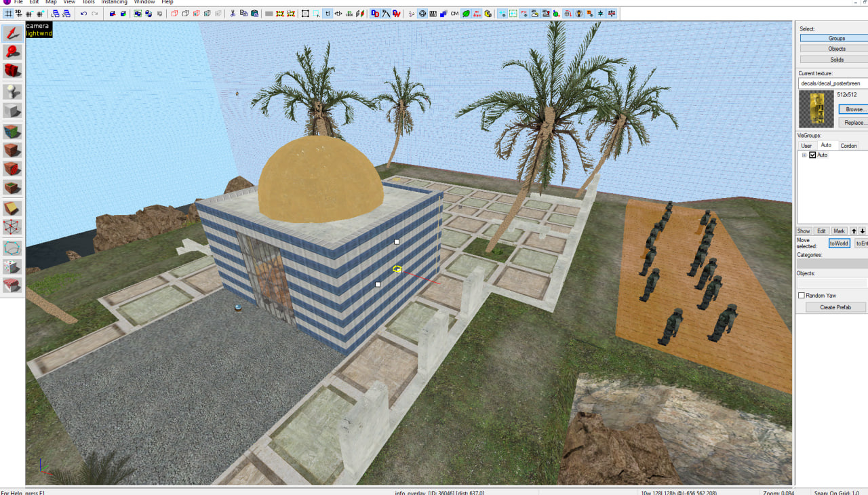This screenshot has height=495, width=868.
Task: Enable the Random Yaw checkbox
Action: (802, 296)
